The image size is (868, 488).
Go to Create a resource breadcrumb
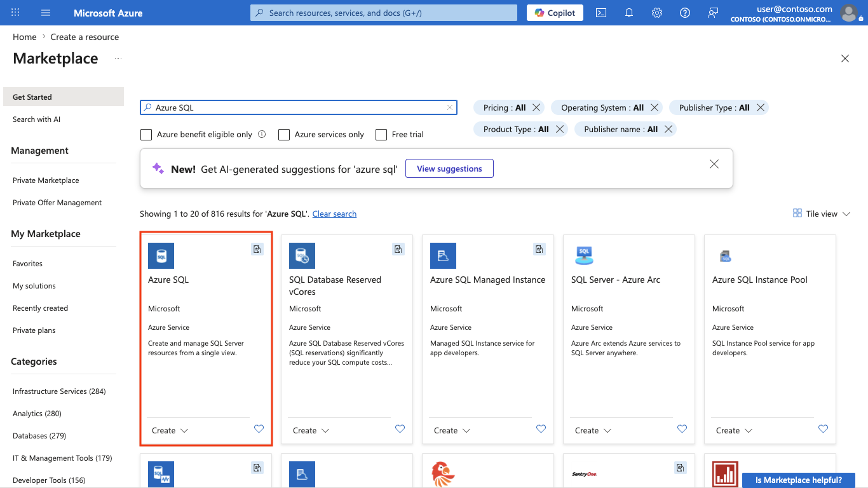pos(85,37)
